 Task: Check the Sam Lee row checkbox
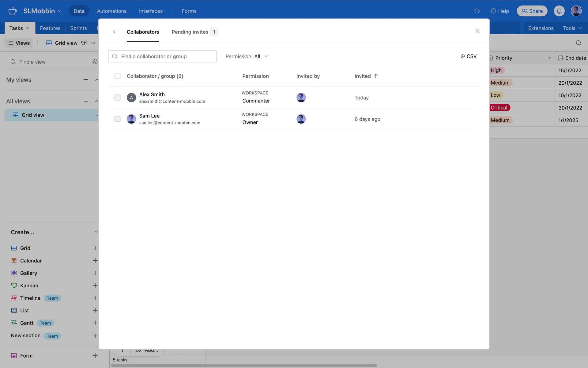(x=117, y=119)
